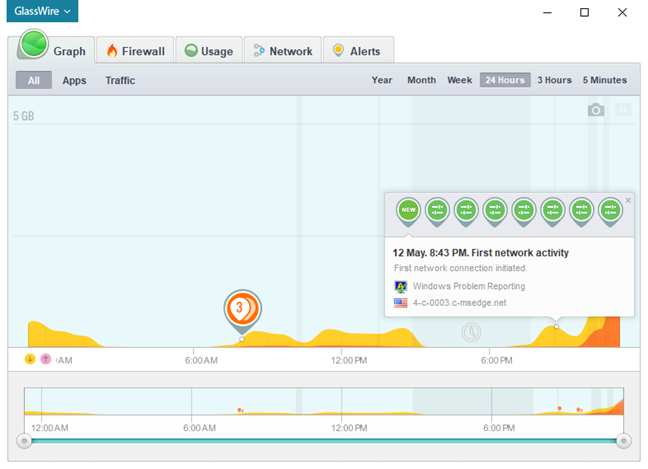Maximize the GlassWire window
The height and width of the screenshot is (469, 648).
[584, 12]
